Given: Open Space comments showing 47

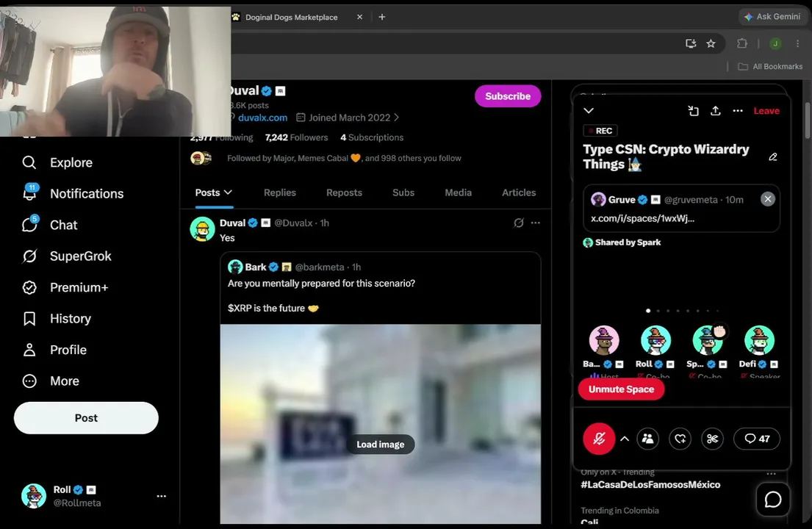Looking at the screenshot, I should coord(757,439).
